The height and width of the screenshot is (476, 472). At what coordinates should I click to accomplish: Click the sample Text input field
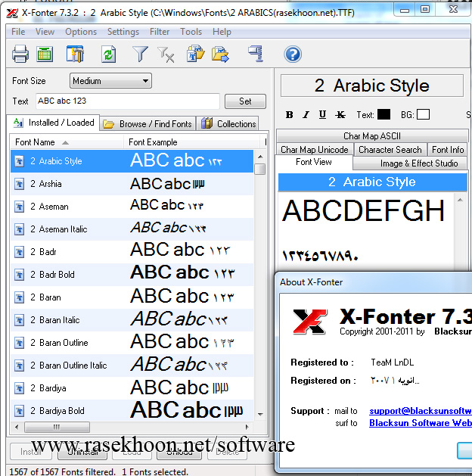(128, 101)
